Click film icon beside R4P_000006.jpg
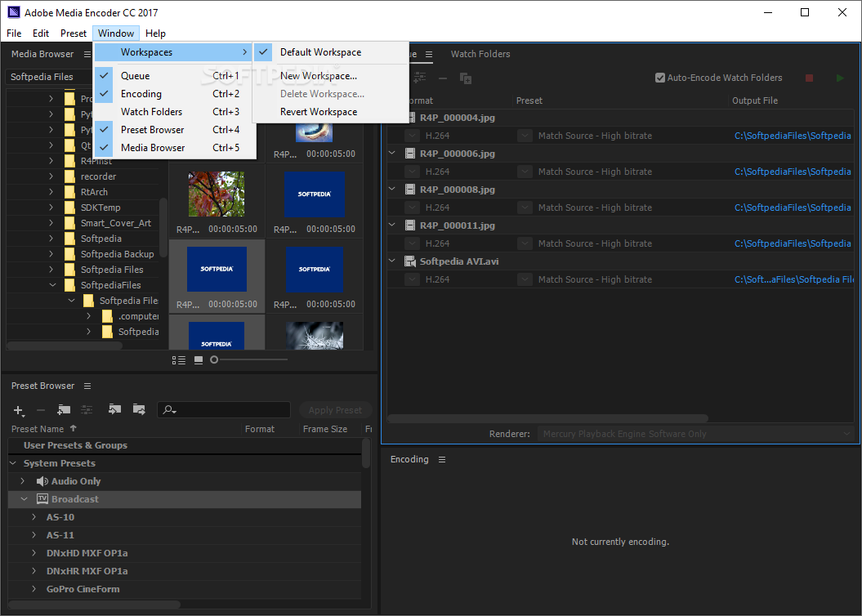 409,154
